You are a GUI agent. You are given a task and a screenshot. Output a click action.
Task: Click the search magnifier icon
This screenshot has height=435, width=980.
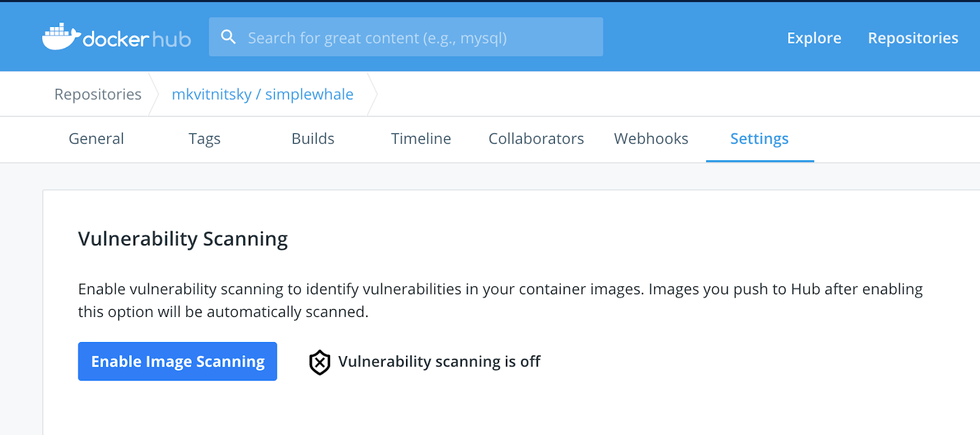(x=228, y=37)
